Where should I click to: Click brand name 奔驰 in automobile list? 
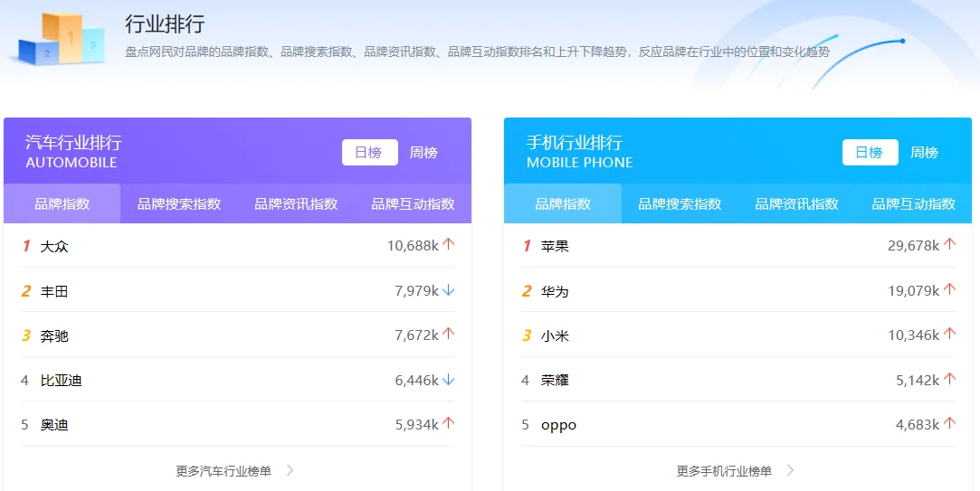[x=54, y=335]
